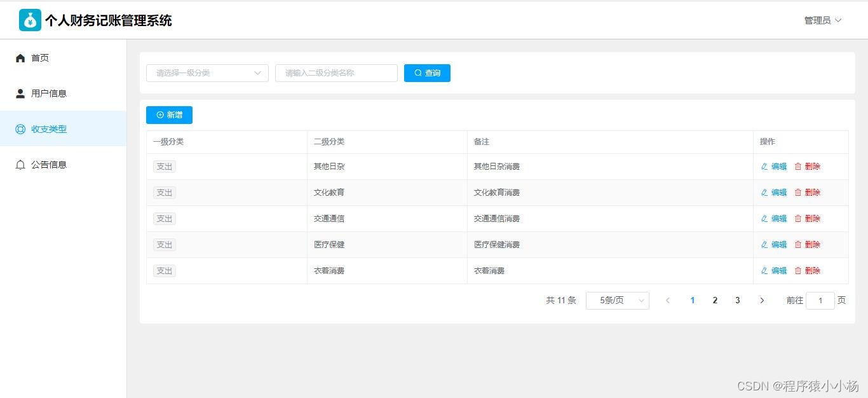Image resolution: width=868 pixels, height=398 pixels.
Task: Click the 新增 add button
Action: coord(169,115)
